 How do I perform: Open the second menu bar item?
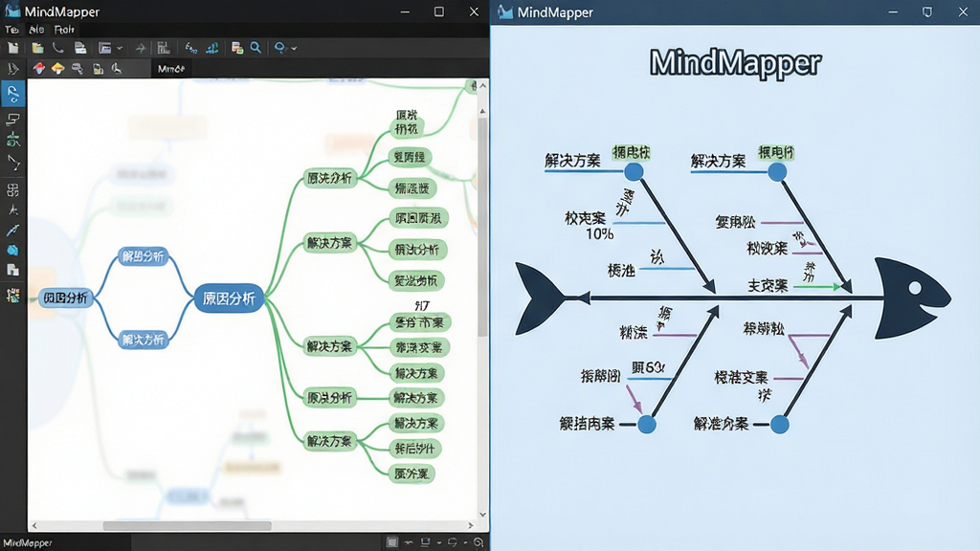(36, 30)
